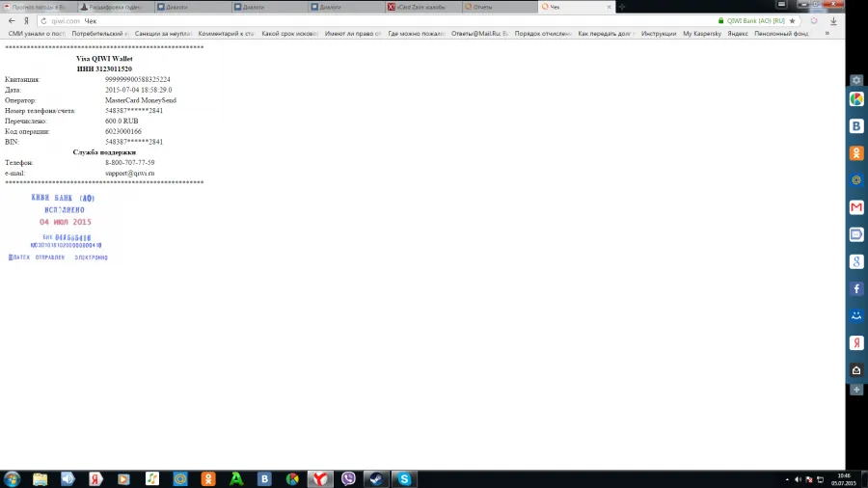Click the operation code 6023000166
Viewport: 868px width, 488px height.
pos(122,132)
